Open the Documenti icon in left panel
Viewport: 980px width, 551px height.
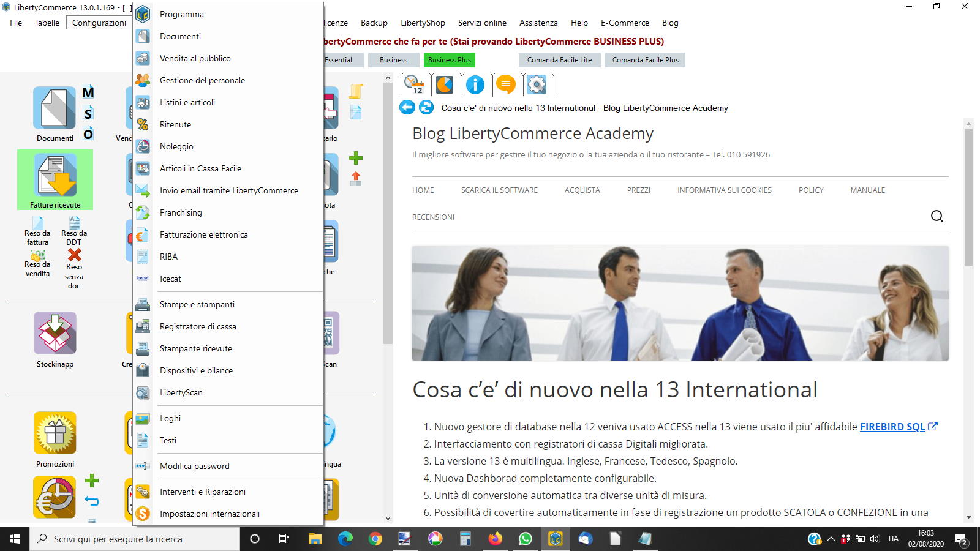55,108
